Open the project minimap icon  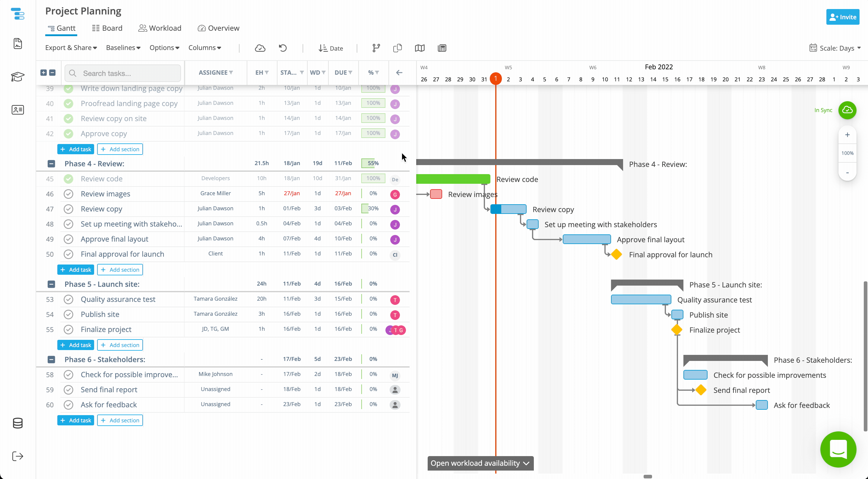[420, 48]
